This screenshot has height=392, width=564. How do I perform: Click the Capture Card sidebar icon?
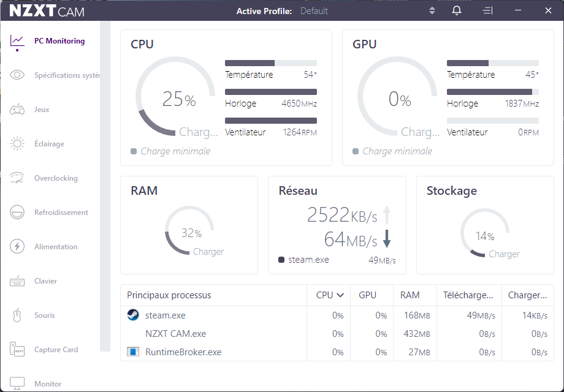pos(17,350)
